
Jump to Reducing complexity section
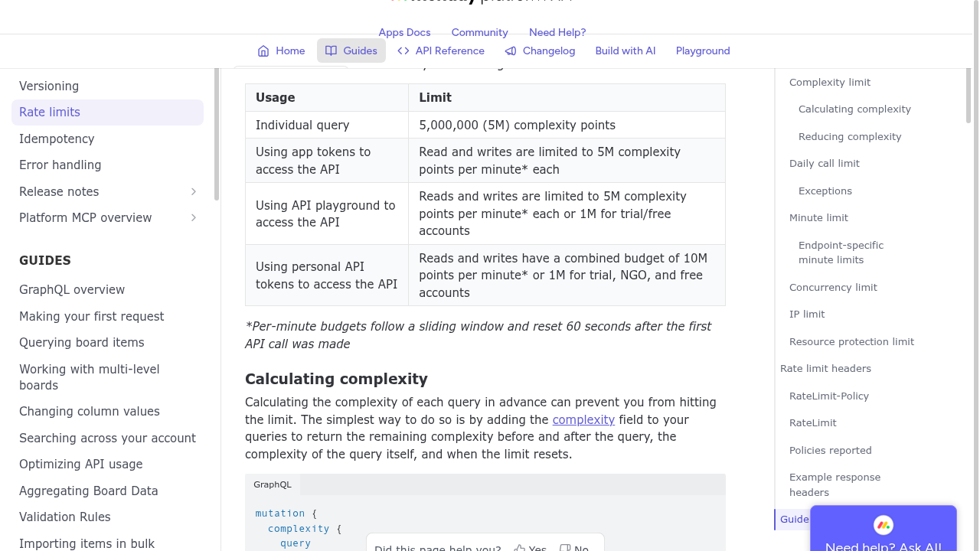[850, 137]
